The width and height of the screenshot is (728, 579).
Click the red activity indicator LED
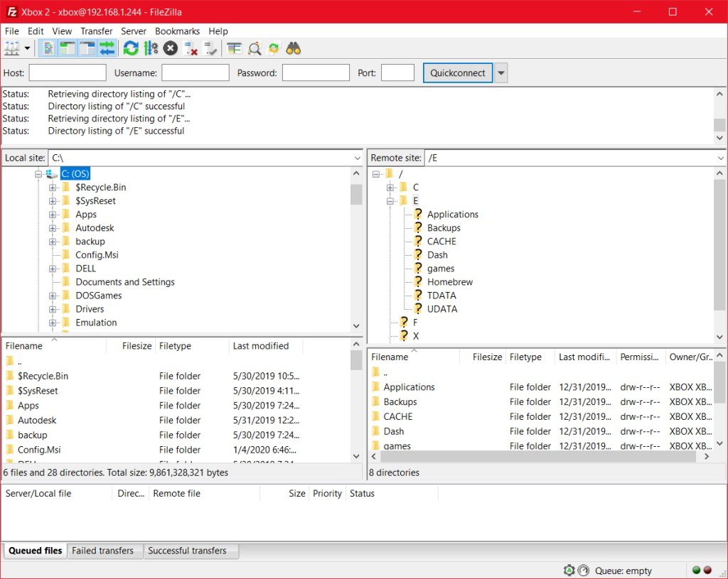pyautogui.click(x=707, y=570)
